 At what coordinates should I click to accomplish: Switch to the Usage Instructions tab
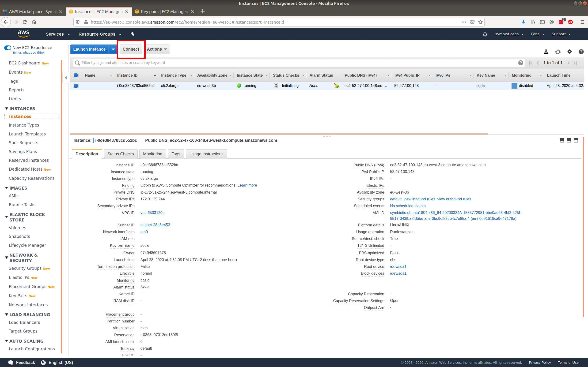click(206, 154)
